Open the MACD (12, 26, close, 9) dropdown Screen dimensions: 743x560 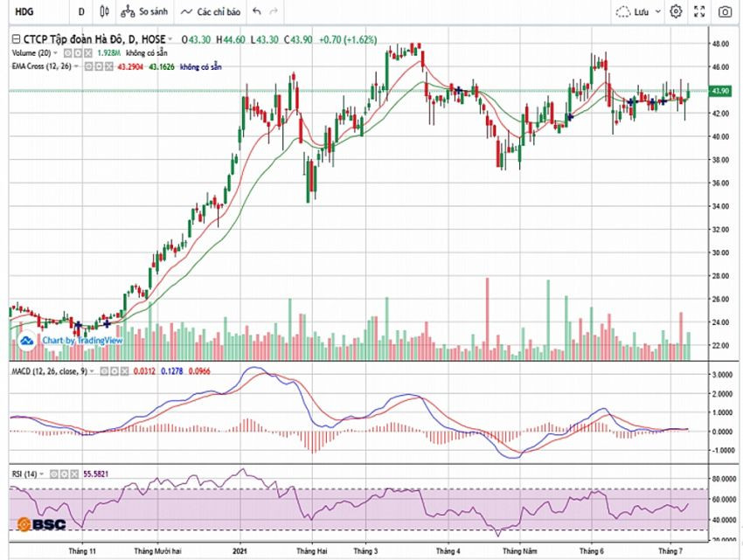92,371
